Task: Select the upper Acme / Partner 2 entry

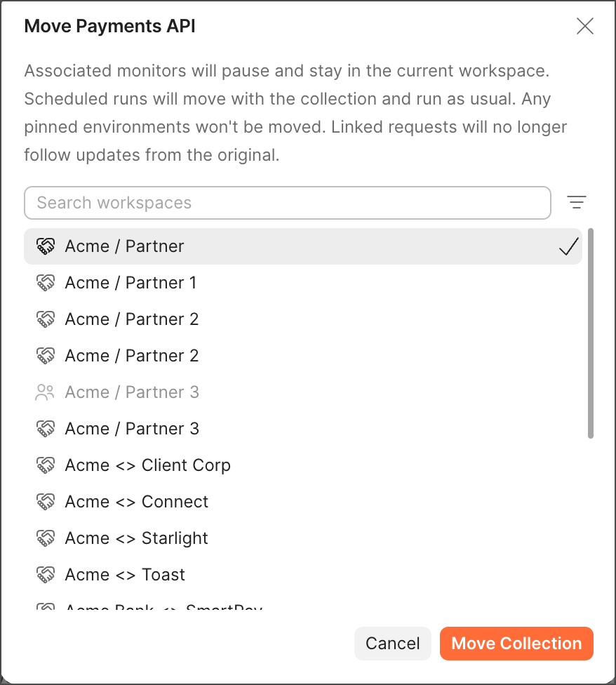Action: (x=132, y=319)
